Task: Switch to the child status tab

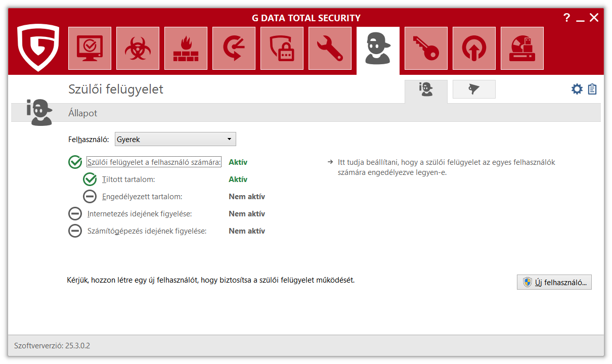Action: coord(426,90)
